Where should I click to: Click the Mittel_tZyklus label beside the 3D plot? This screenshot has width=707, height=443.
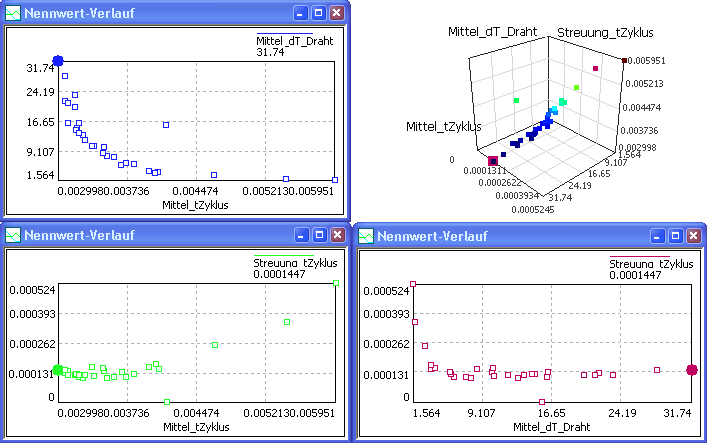(444, 127)
